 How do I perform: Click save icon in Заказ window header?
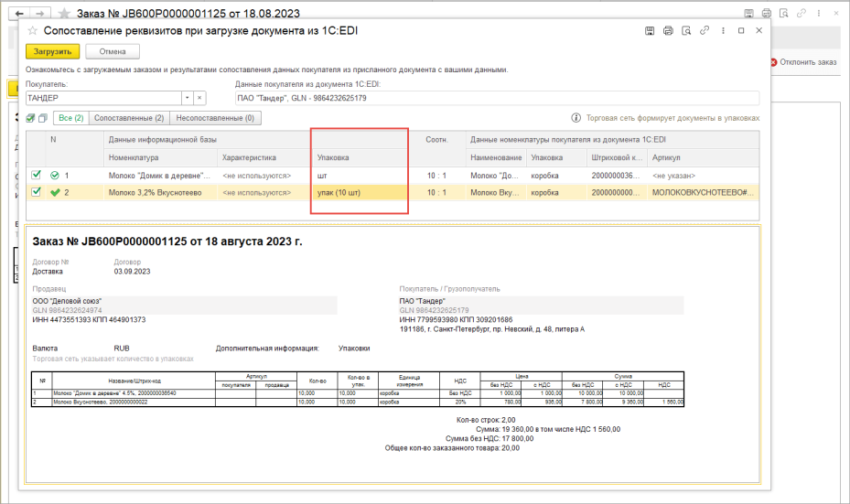748,14
